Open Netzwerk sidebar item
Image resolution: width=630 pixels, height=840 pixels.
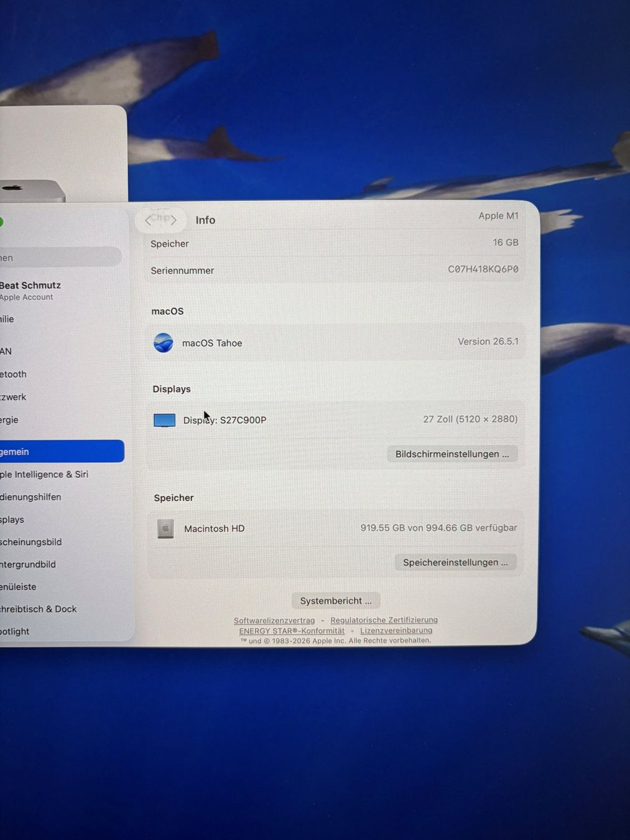coord(13,397)
